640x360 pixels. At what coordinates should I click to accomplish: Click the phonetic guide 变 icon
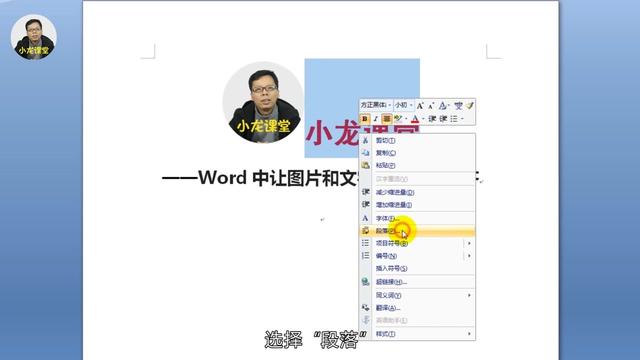tap(458, 106)
